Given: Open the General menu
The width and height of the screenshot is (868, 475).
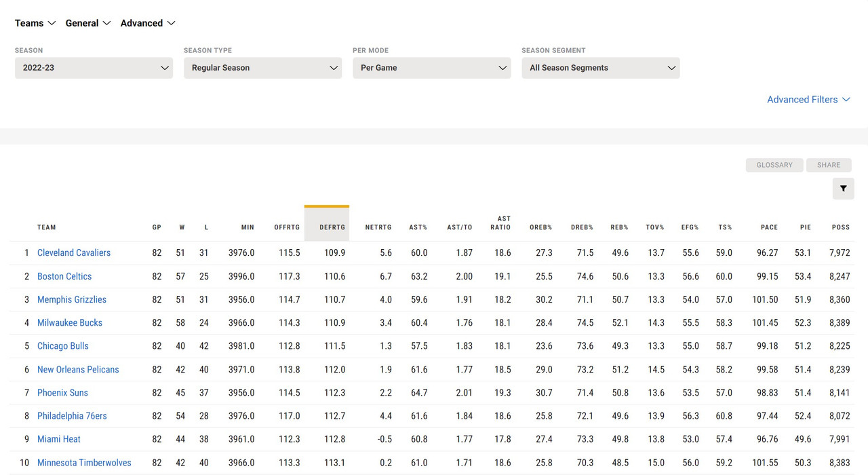Looking at the screenshot, I should 87,23.
